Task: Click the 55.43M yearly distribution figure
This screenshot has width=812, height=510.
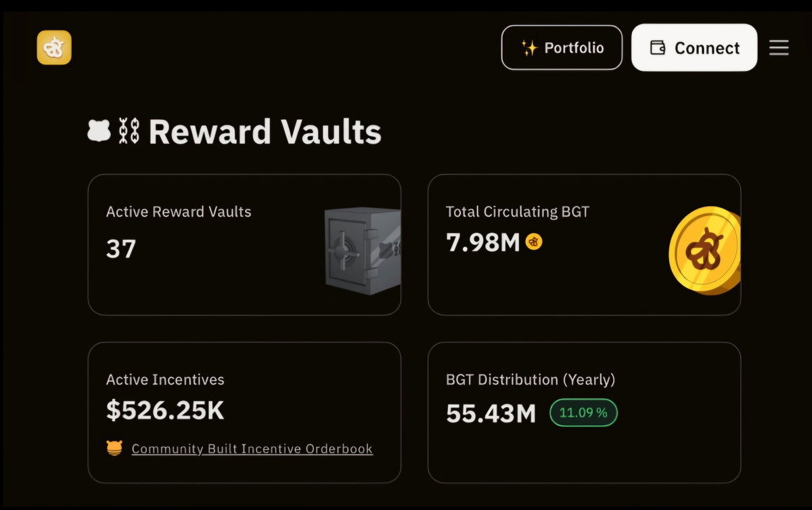Action: coord(491,413)
